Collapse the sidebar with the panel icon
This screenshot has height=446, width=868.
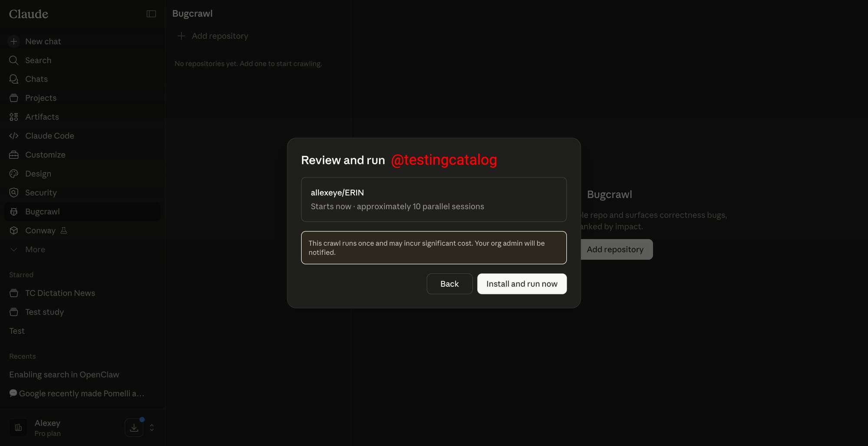coord(151,14)
